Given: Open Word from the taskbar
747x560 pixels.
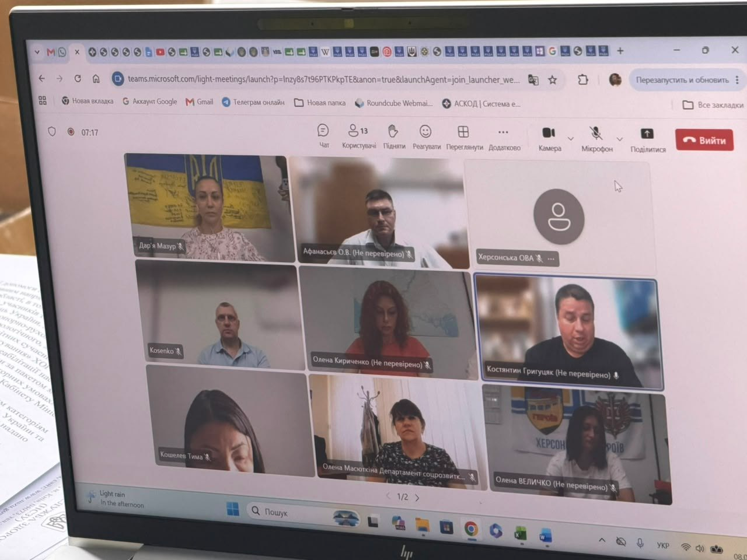Looking at the screenshot, I should (545, 535).
